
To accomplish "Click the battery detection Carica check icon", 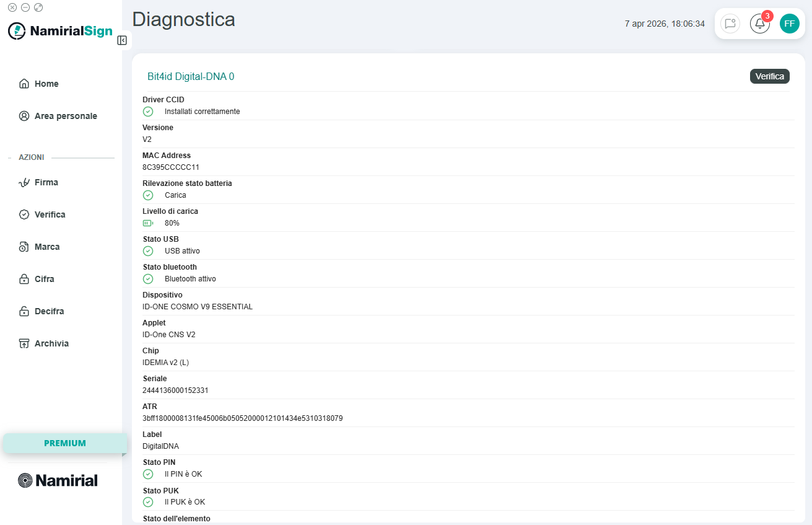I will pyautogui.click(x=148, y=195).
